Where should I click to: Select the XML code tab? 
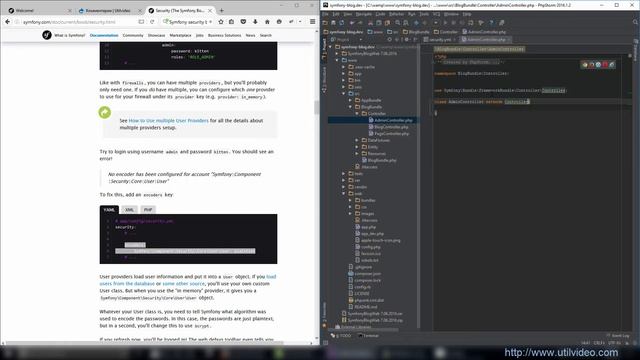(x=129, y=210)
